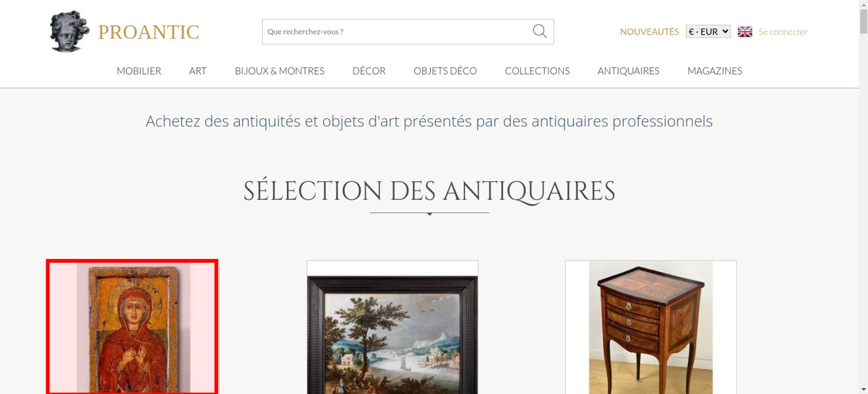Click the magnifying glass search icon
Screen dimensions: 868x394
[x=539, y=31]
